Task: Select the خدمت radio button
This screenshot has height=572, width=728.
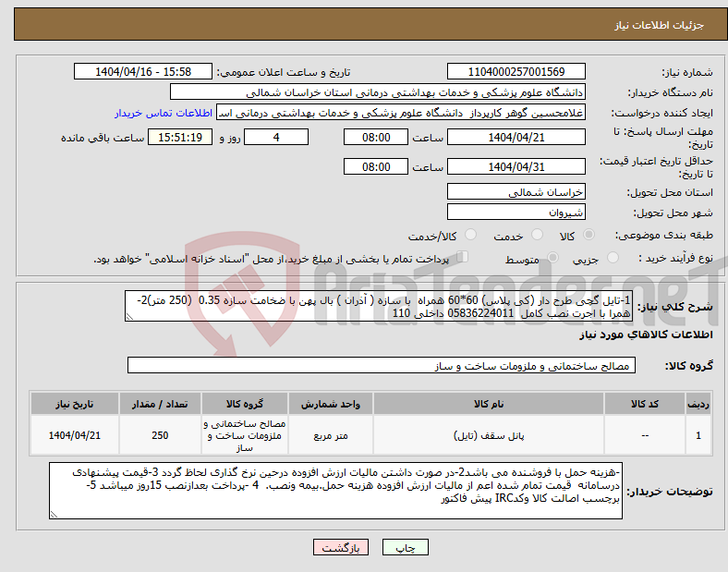Action: click(537, 235)
